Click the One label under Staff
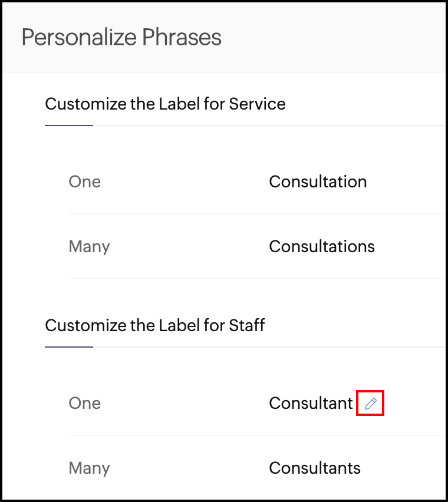The image size is (448, 502). tap(85, 404)
